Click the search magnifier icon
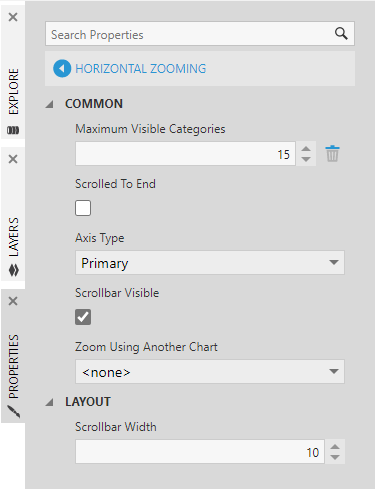This screenshot has height=489, width=375. [341, 33]
